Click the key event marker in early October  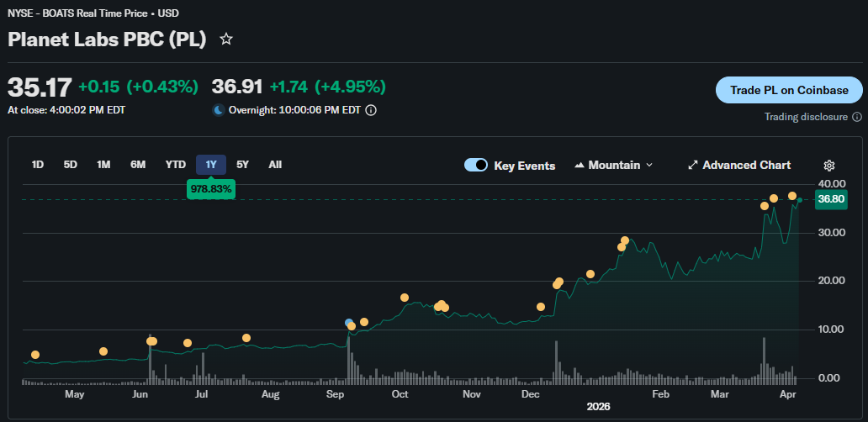[405, 298]
